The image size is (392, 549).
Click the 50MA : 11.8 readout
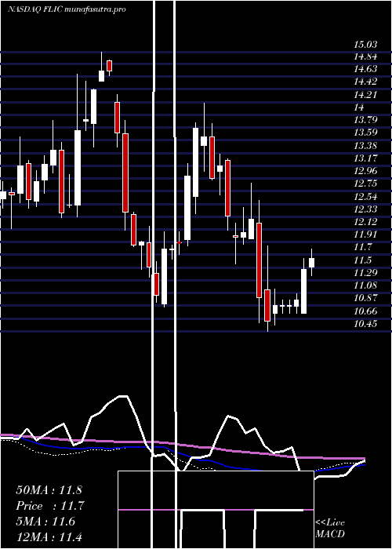click(x=49, y=490)
